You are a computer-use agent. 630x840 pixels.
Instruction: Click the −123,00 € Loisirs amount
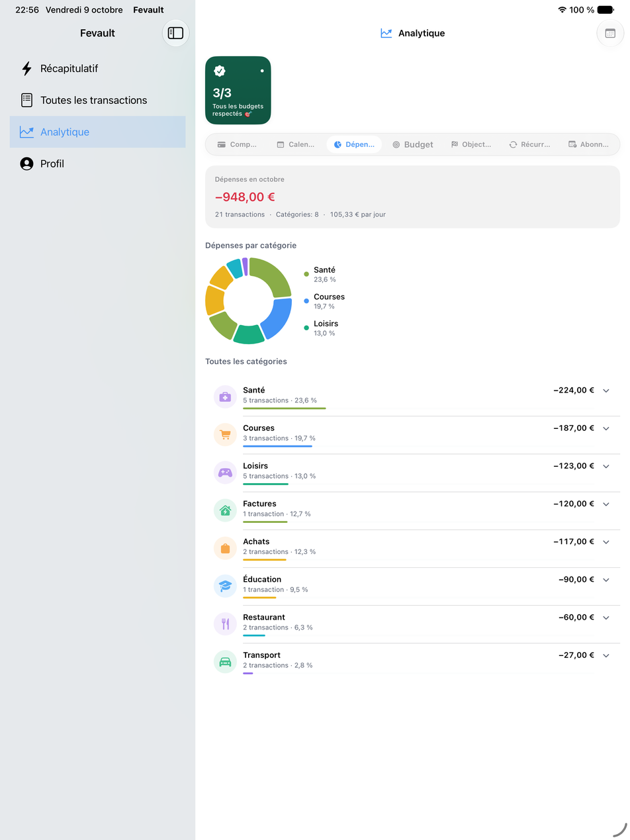[x=574, y=466]
